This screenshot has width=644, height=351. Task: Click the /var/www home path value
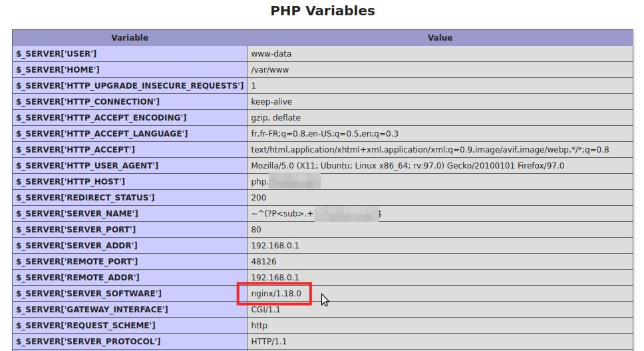coord(269,70)
